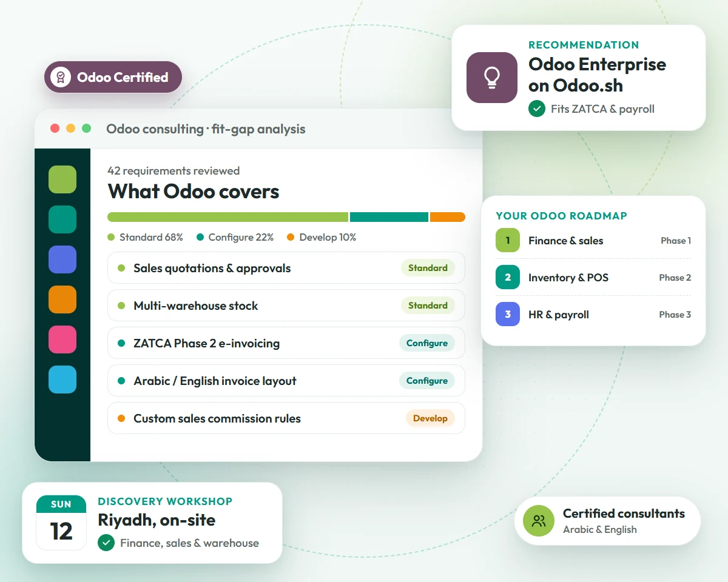Click the green Standard segment of coverage bar
This screenshot has width=728, height=582.
coord(228,217)
